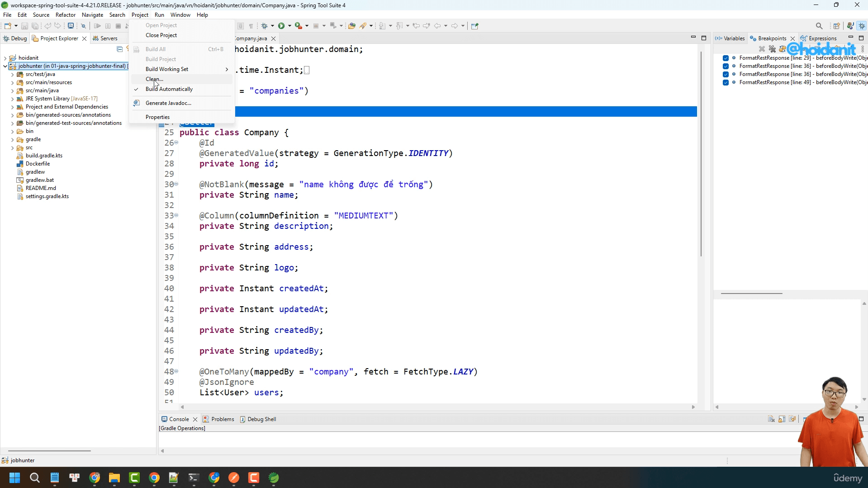
Task: Click the Coverage run icon
Action: click(298, 26)
